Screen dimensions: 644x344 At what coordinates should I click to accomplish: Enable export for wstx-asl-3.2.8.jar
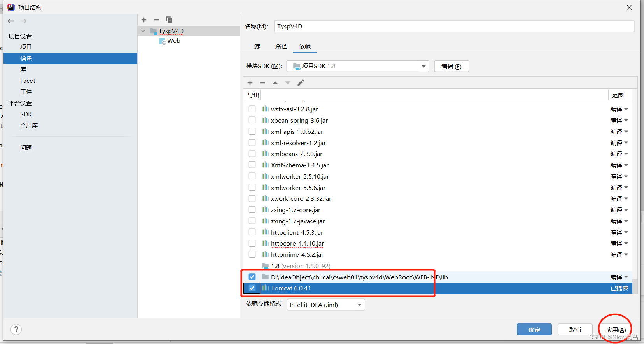point(252,109)
